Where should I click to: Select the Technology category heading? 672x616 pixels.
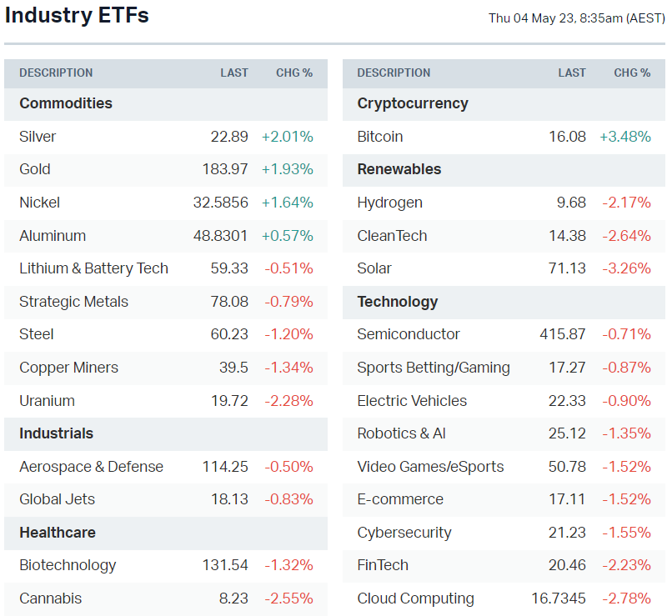click(x=397, y=302)
